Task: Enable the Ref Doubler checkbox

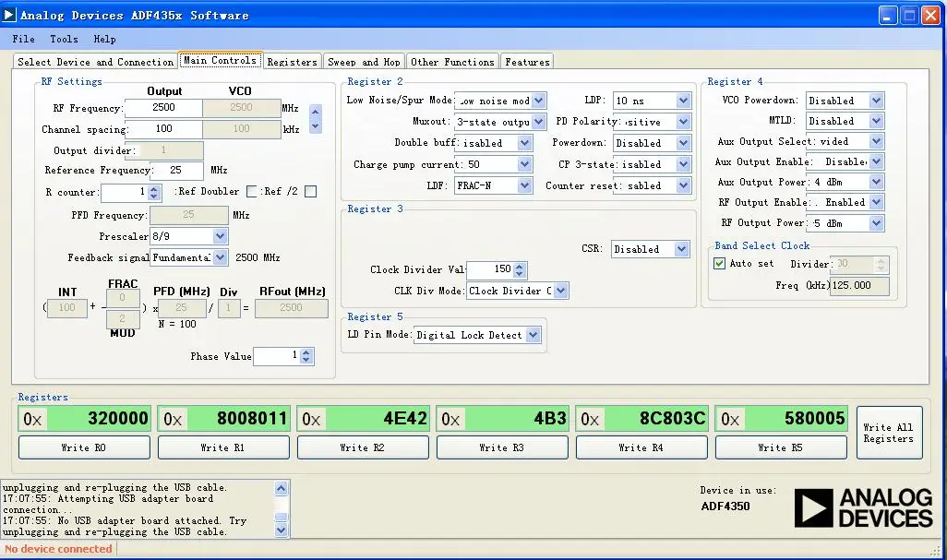Action: point(251,192)
